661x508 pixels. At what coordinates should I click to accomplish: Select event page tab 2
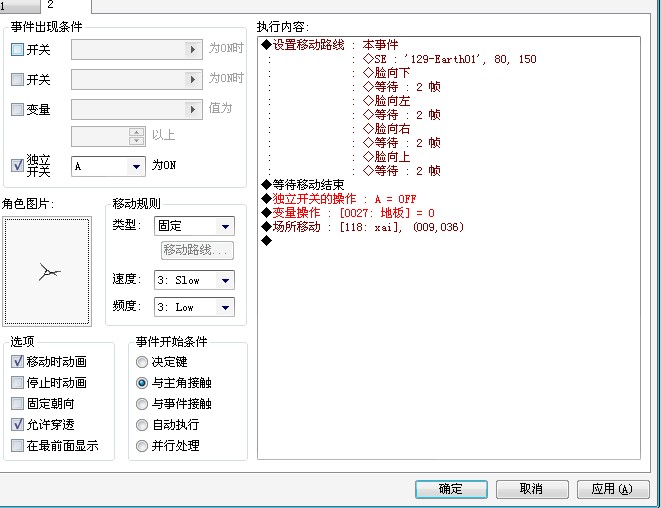[x=66, y=5]
